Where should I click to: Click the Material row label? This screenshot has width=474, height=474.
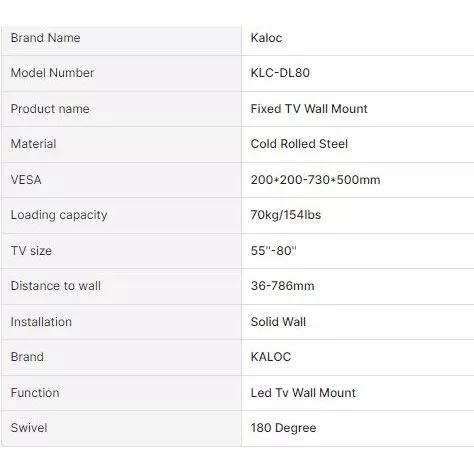pos(33,144)
